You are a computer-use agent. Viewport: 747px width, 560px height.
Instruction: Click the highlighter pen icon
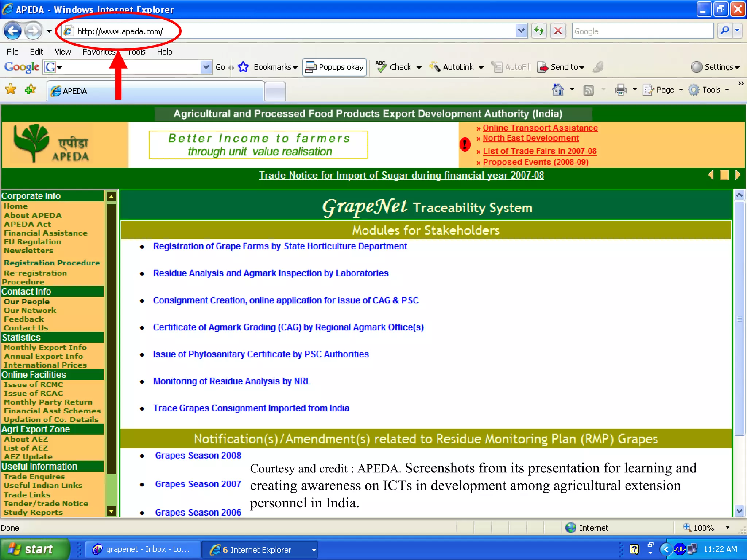tap(598, 67)
